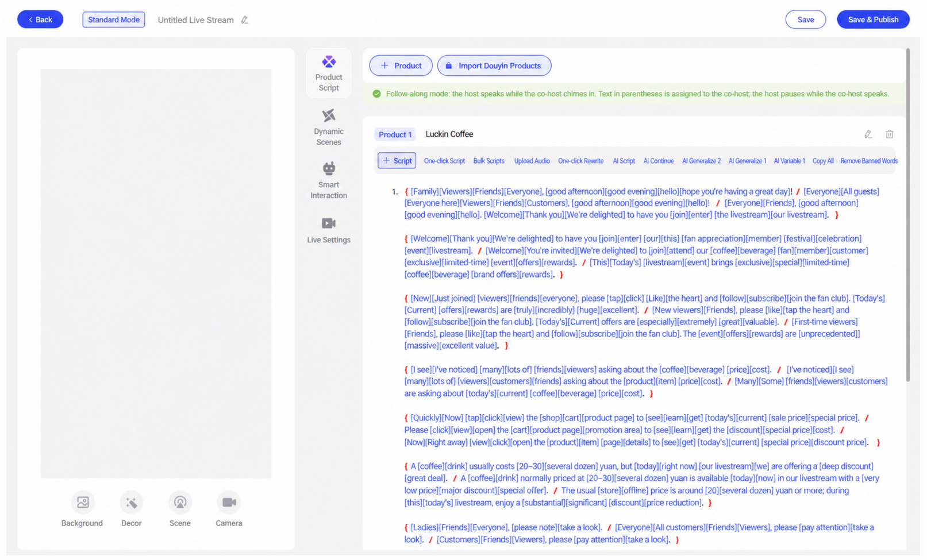Screen dimensions: 927x560
Task: Select AI Variable 1
Action: coord(789,161)
